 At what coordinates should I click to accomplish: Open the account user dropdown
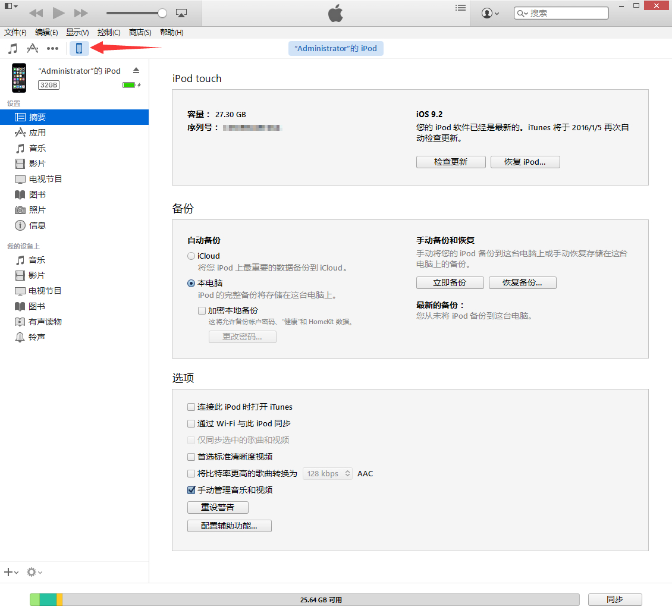(x=490, y=13)
